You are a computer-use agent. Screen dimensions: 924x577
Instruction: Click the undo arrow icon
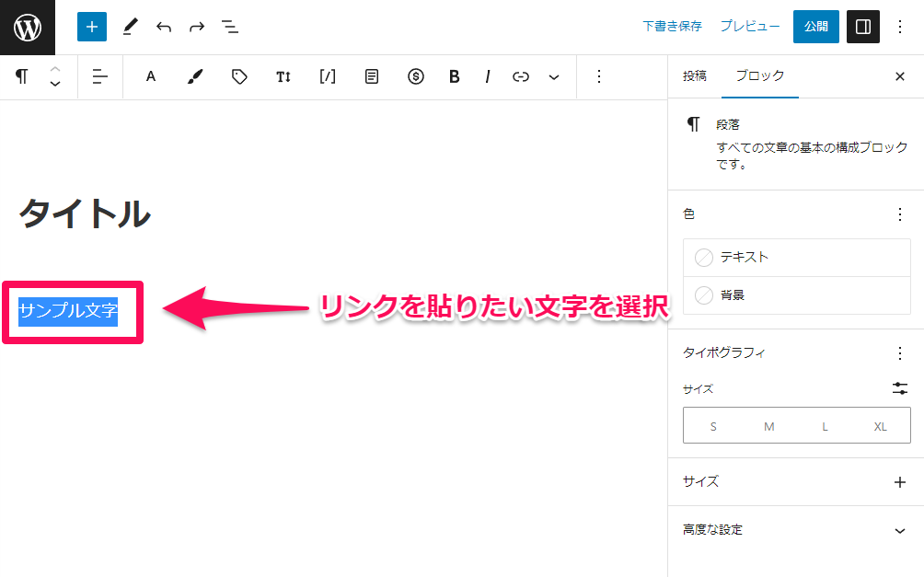pyautogui.click(x=164, y=28)
